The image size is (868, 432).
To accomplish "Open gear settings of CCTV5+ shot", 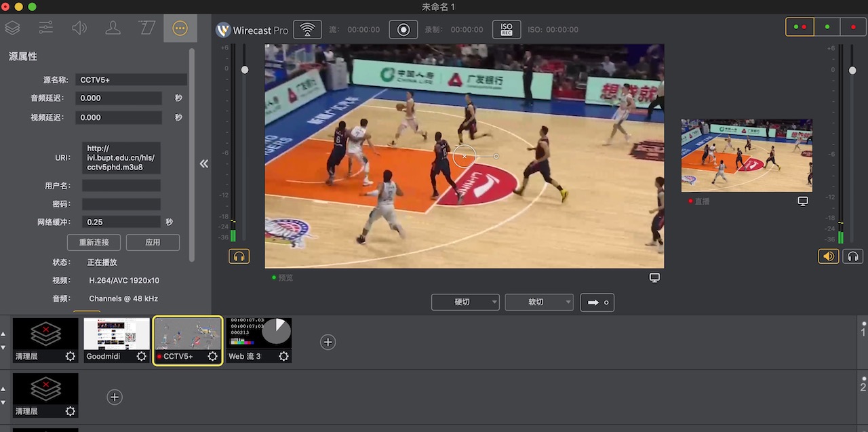I will coord(213,356).
